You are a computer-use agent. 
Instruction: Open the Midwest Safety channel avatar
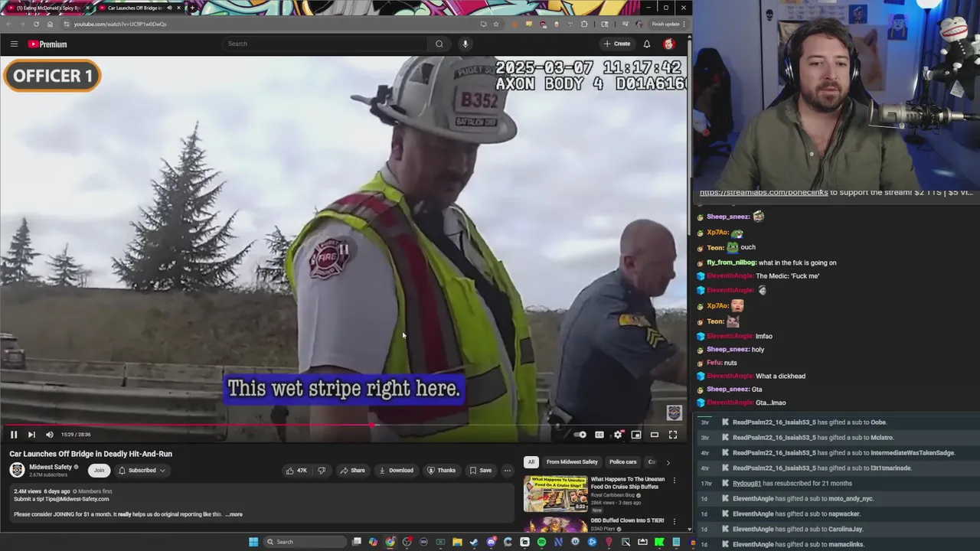pyautogui.click(x=17, y=470)
